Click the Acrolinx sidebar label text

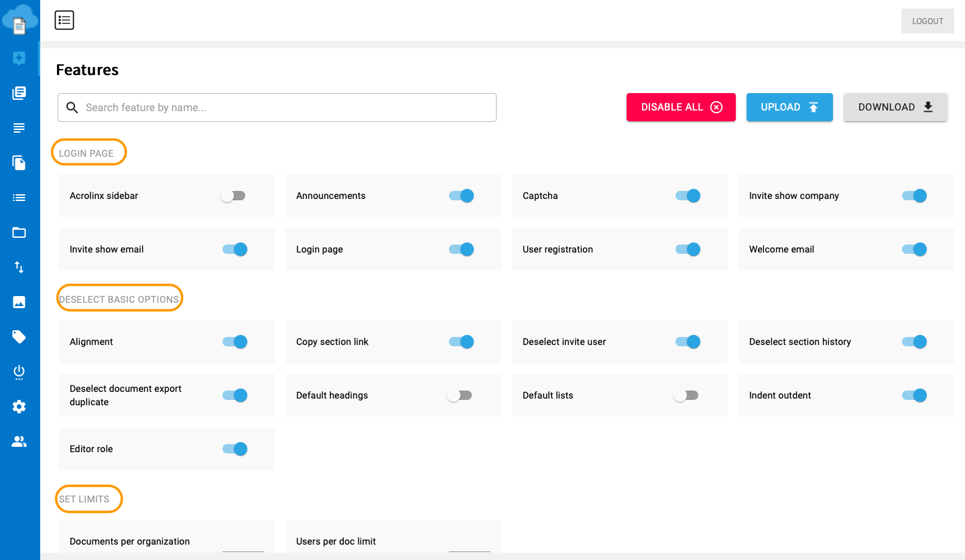point(104,196)
